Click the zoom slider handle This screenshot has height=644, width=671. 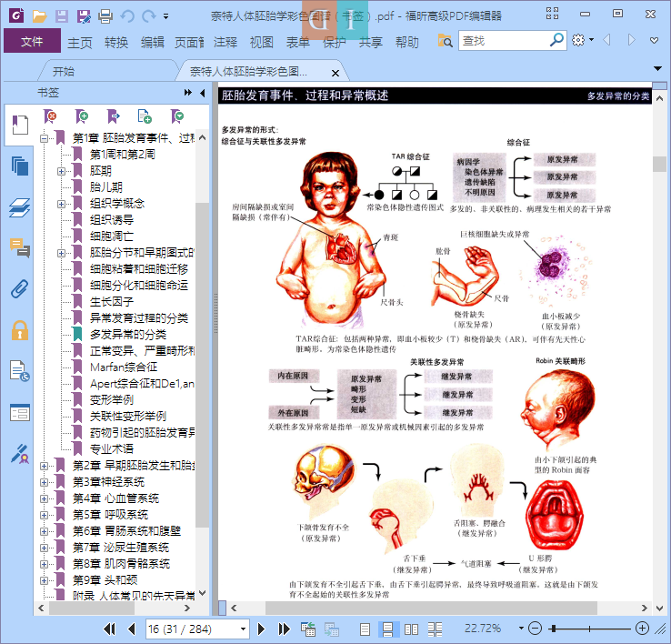[x=555, y=629]
